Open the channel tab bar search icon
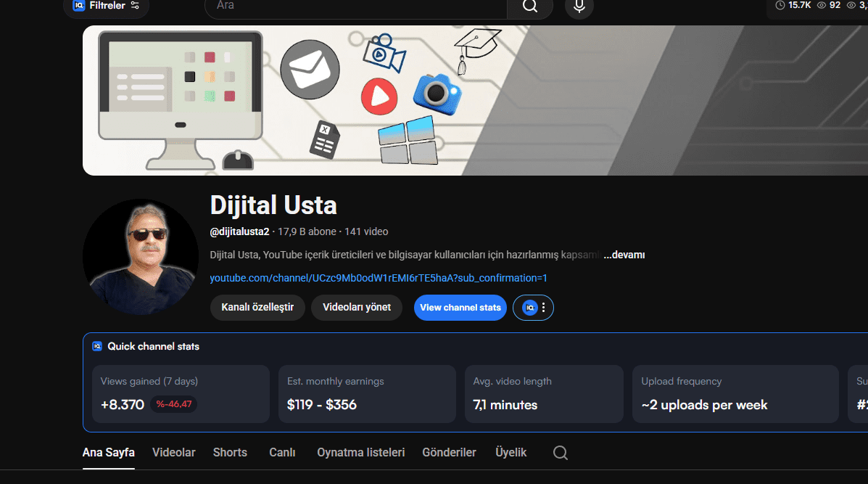 [x=560, y=452]
